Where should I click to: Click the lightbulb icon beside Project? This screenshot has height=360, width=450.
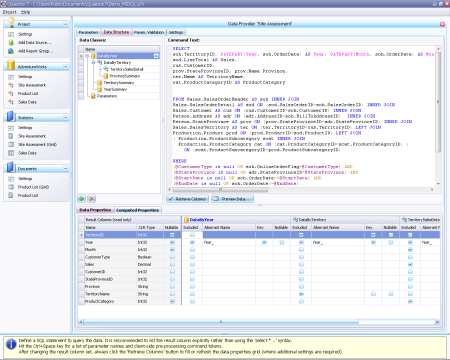tap(11, 22)
